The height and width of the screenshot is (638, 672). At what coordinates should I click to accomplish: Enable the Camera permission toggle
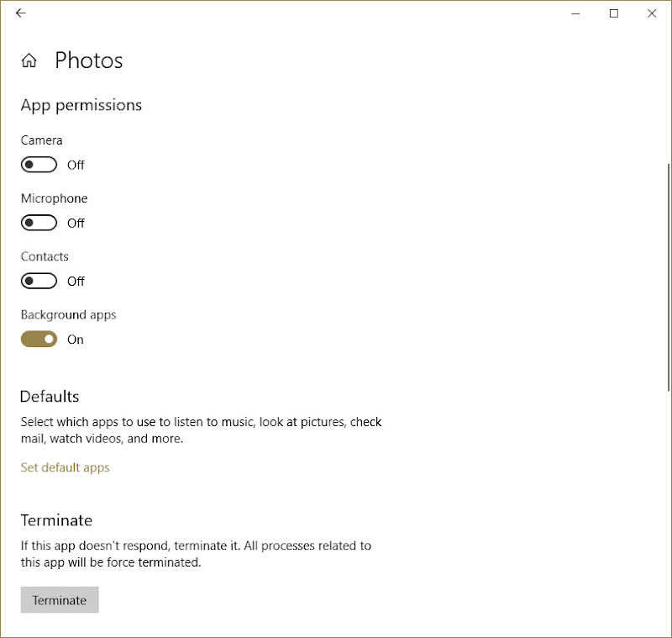coord(39,165)
